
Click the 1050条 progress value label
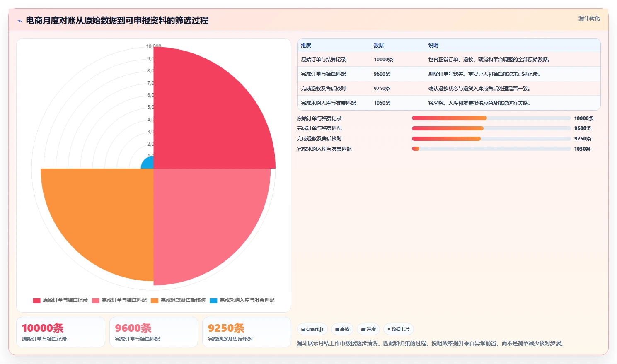click(582, 149)
